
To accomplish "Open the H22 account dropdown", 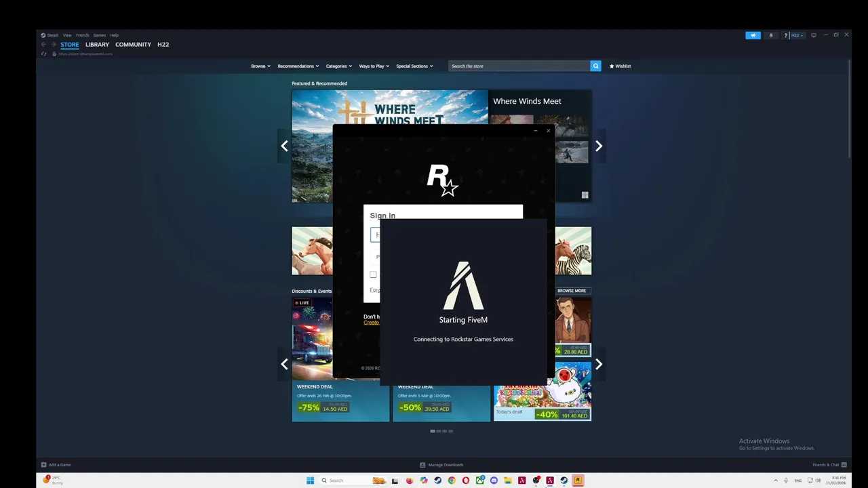I will tap(797, 35).
